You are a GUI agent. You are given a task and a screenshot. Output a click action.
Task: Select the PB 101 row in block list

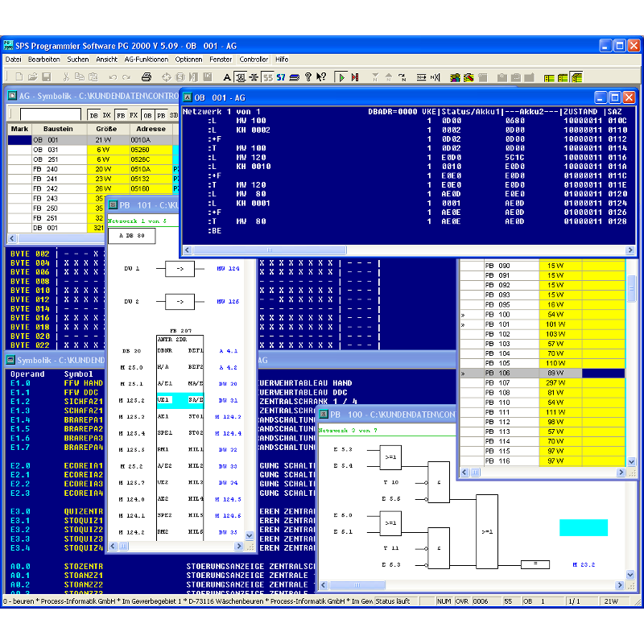(x=542, y=324)
